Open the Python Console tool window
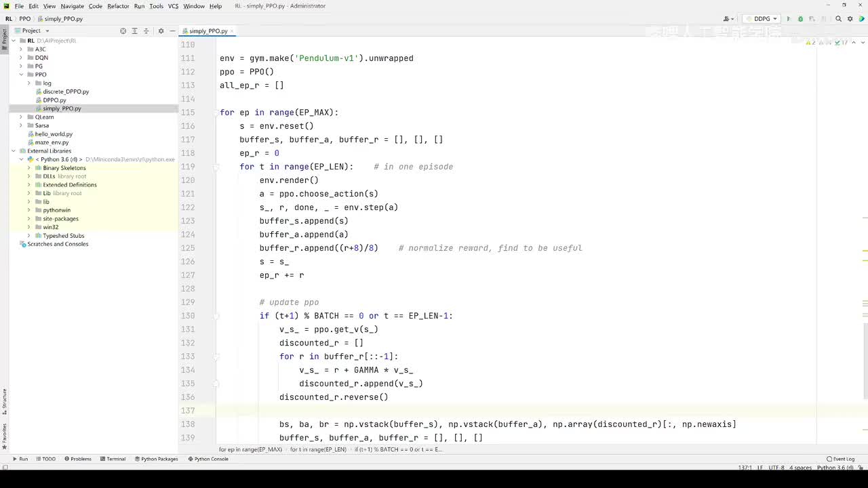Screen dimensions: 868x488 tap(208, 459)
